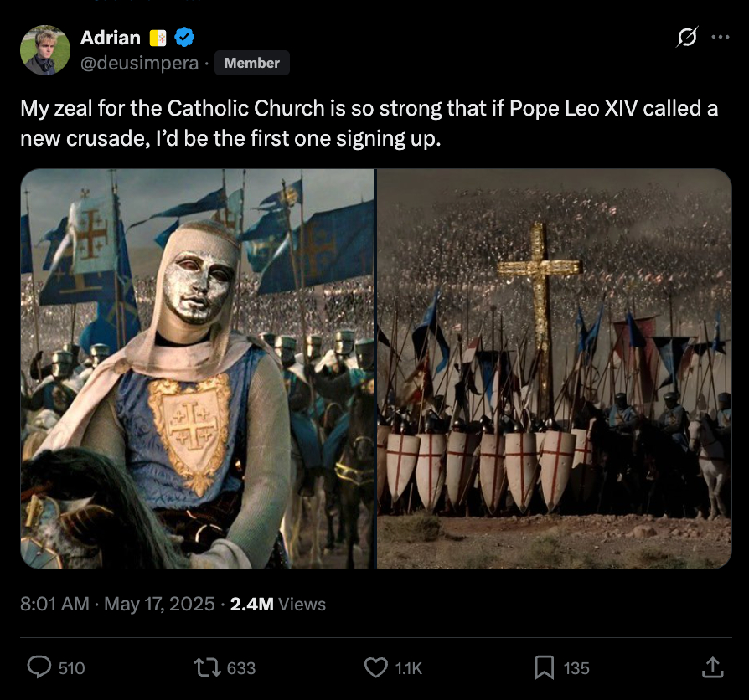
Task: Click the Member badge label
Action: (x=251, y=63)
